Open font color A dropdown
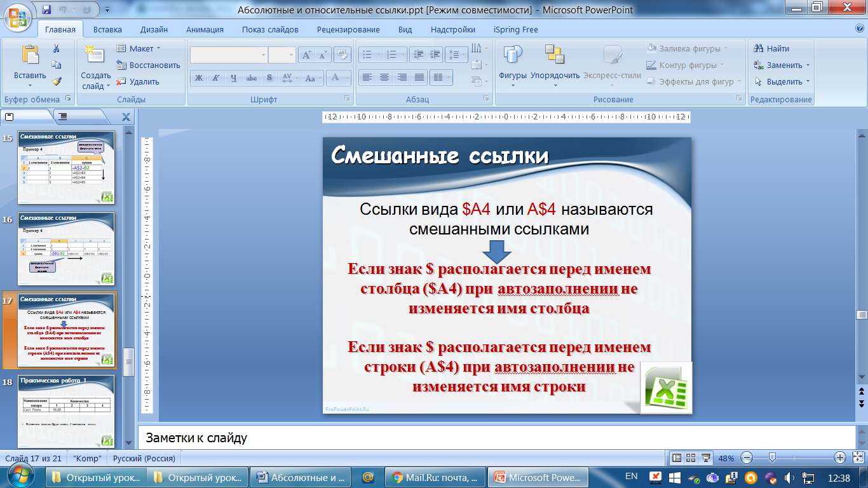Image resolution: width=868 pixels, height=488 pixels. (x=339, y=78)
